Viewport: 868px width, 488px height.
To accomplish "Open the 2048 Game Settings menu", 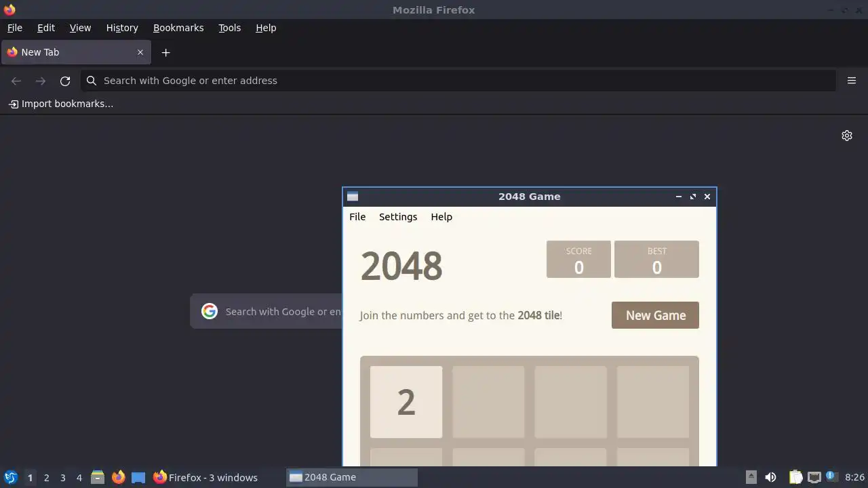I will pyautogui.click(x=398, y=217).
